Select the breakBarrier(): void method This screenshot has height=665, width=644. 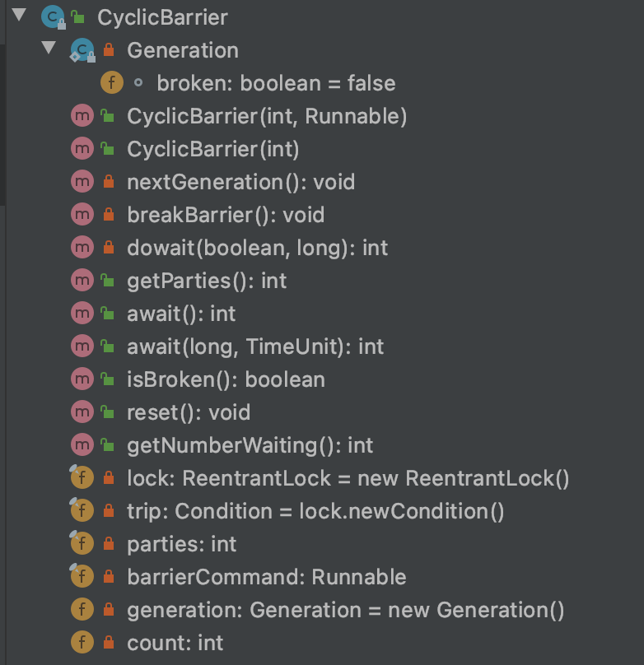214,214
